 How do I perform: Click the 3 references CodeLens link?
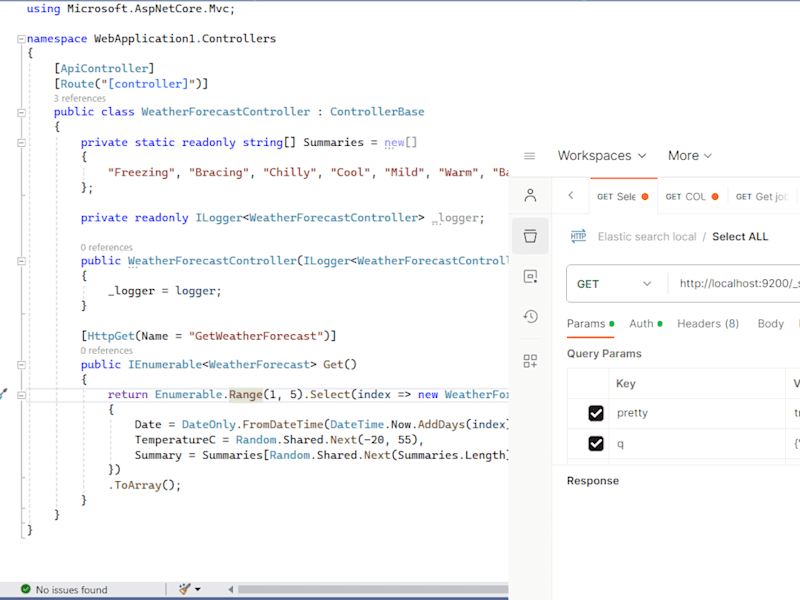pyautogui.click(x=80, y=98)
